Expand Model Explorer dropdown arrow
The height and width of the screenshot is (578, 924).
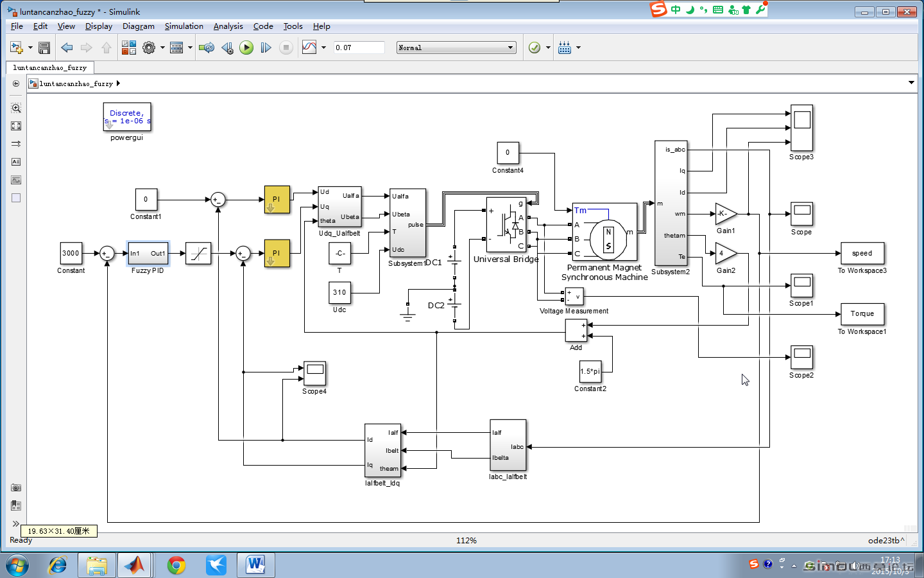[190, 48]
